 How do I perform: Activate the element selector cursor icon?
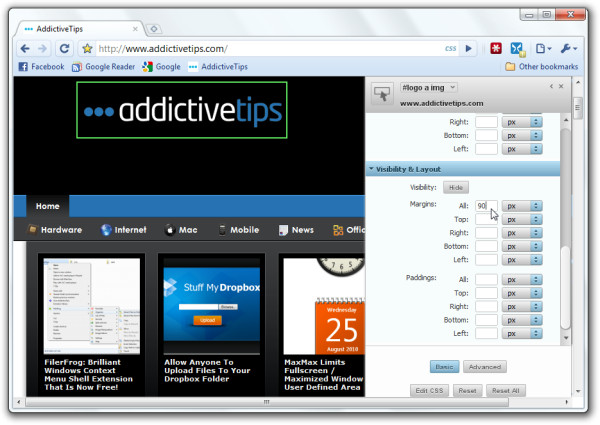pos(382,93)
